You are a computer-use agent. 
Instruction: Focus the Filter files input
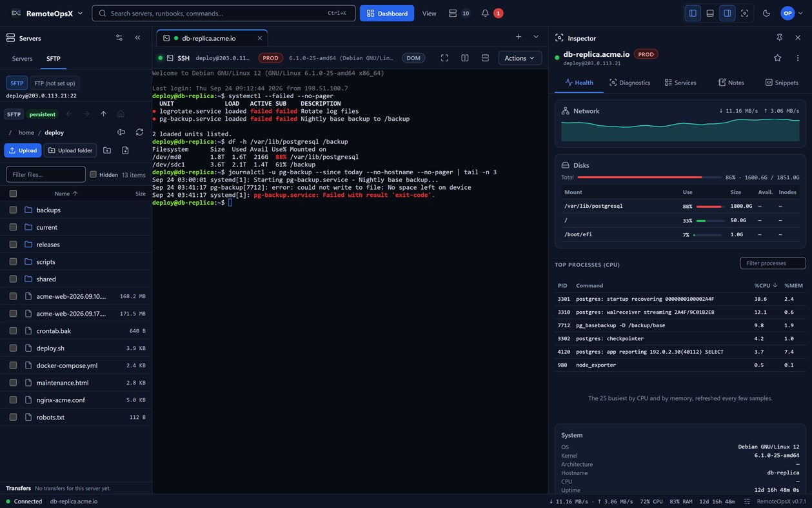46,174
